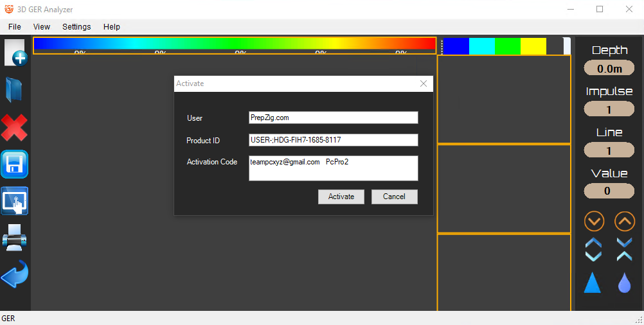
Task: Click the blue back arrow icon
Action: [14, 275]
